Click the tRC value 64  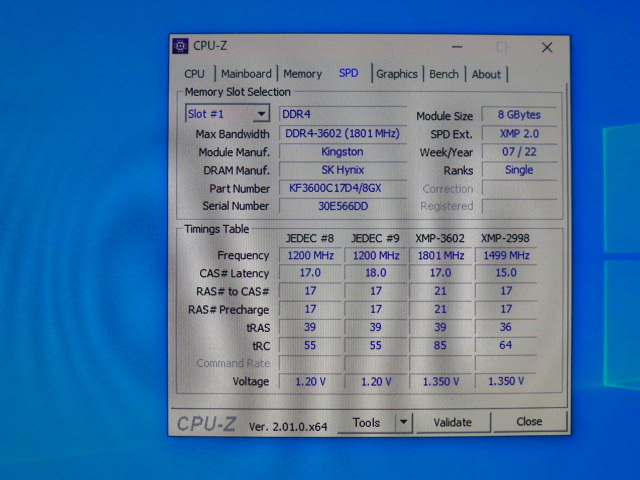coord(506,345)
